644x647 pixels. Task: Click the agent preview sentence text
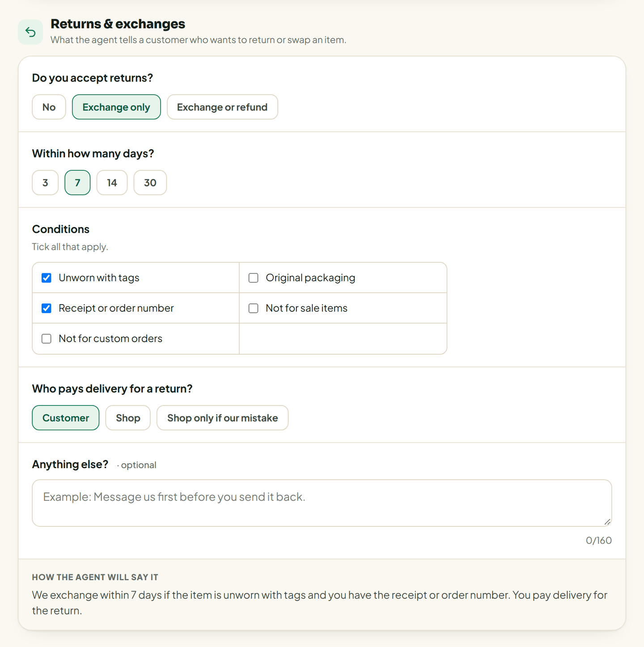click(320, 603)
